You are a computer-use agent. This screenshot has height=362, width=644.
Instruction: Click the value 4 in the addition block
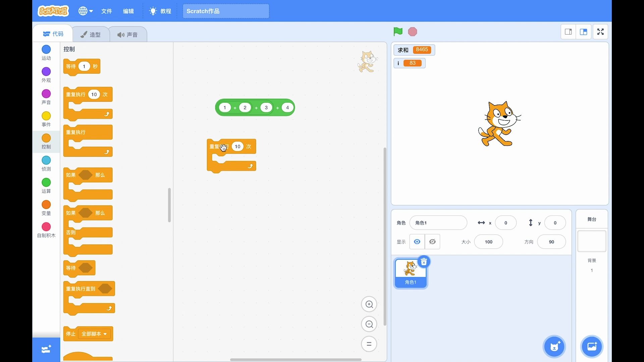pyautogui.click(x=287, y=108)
